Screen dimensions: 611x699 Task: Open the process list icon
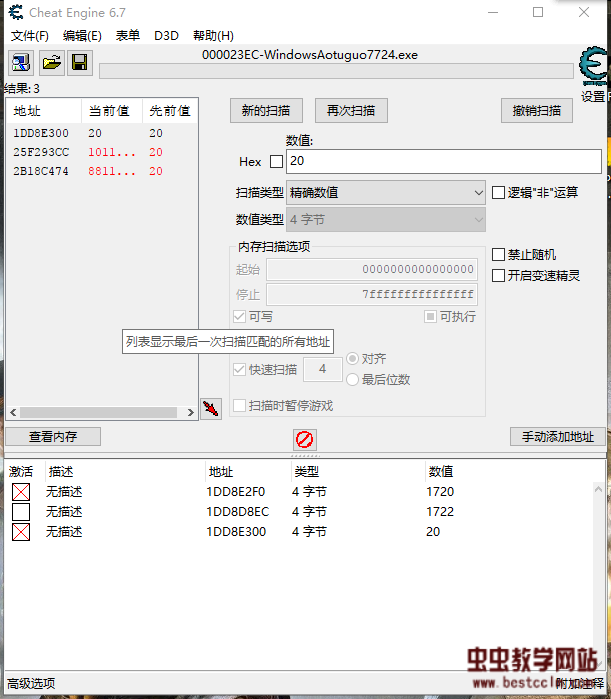click(x=21, y=62)
